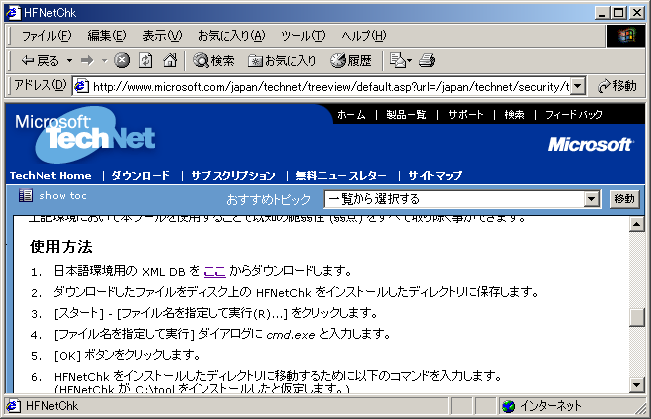This screenshot has height=419, width=651.
Task: Click the page icon in the address bar
Action: (81, 86)
